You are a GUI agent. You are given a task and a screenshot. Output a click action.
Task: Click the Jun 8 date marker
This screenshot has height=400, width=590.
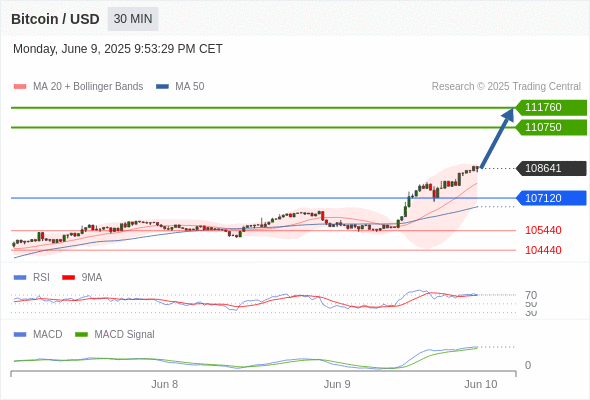pos(164,384)
